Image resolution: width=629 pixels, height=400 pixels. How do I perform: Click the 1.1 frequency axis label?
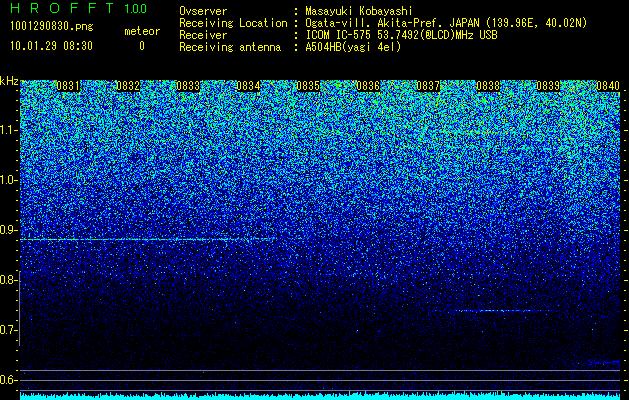[9, 130]
